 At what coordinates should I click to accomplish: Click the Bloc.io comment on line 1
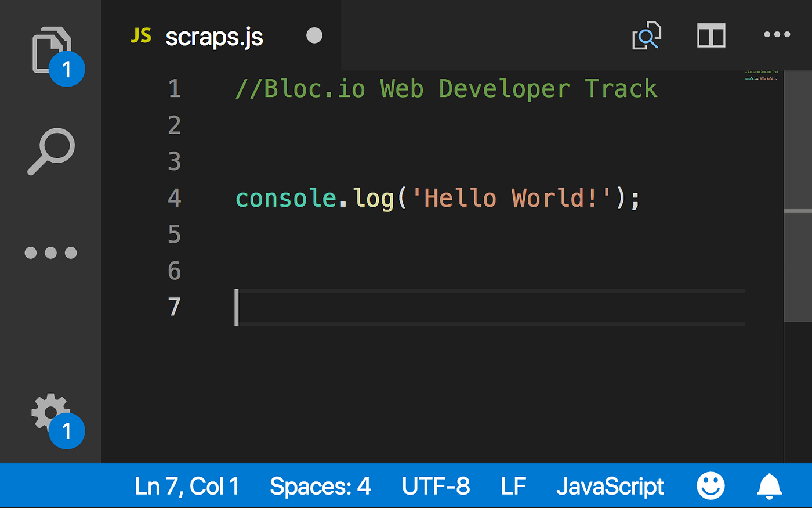447,88
